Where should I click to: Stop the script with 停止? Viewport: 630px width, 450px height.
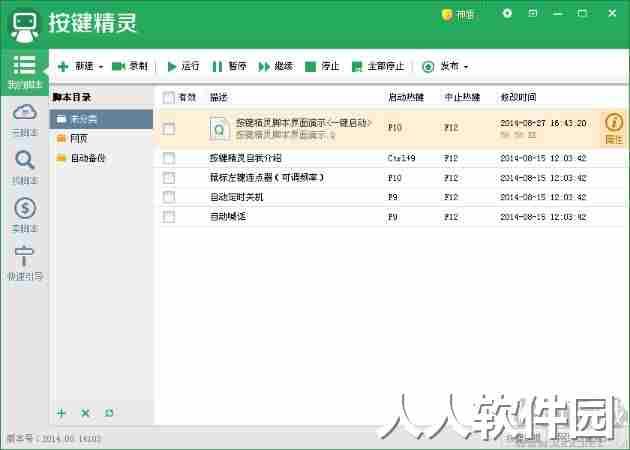322,66
